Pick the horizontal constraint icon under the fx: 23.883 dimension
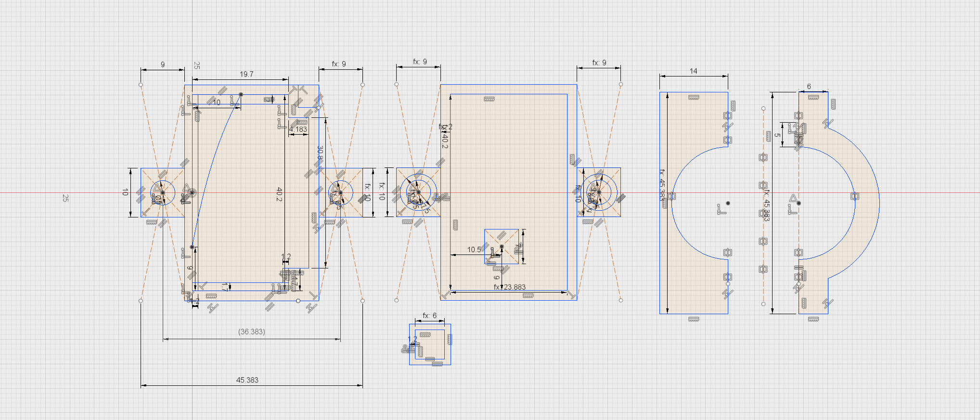The height and width of the screenshot is (420, 980). (528, 296)
